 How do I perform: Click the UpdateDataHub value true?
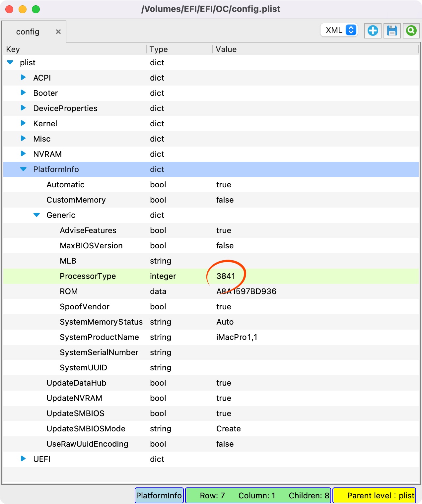click(x=224, y=383)
